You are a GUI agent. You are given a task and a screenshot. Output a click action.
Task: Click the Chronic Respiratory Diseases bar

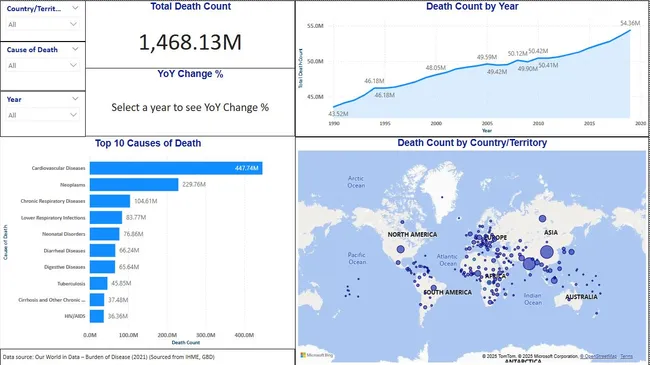click(x=110, y=201)
